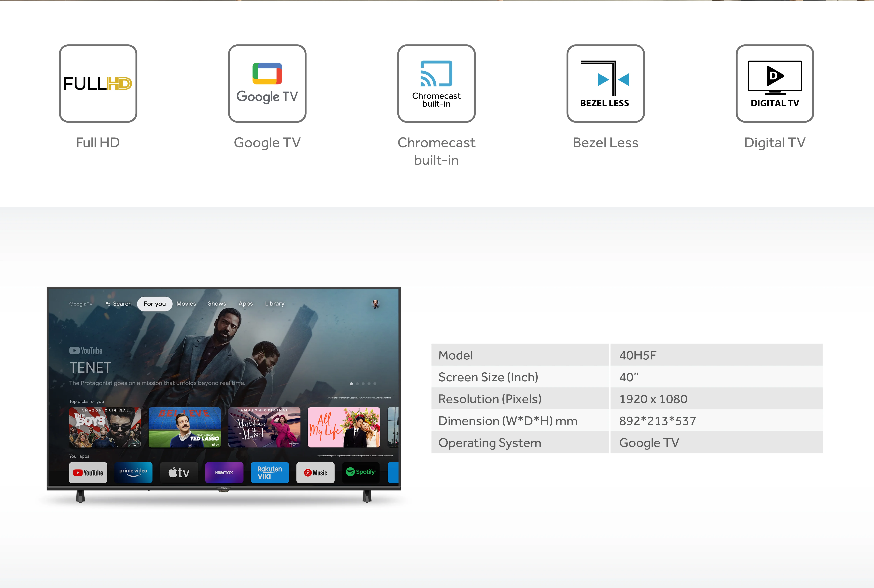The height and width of the screenshot is (588, 874).
Task: Click the 'Screen Size (Inch)' label
Action: [488, 377]
